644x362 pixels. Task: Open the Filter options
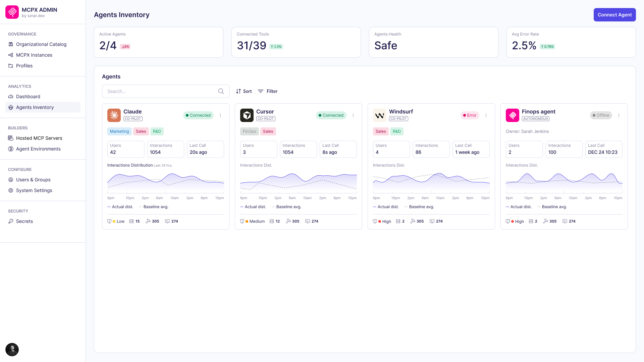(x=267, y=91)
